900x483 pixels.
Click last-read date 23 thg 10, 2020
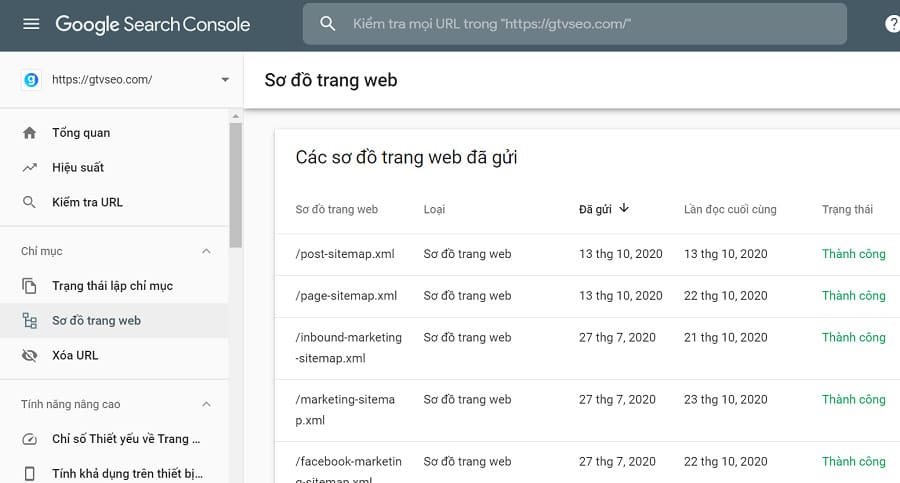click(x=726, y=400)
